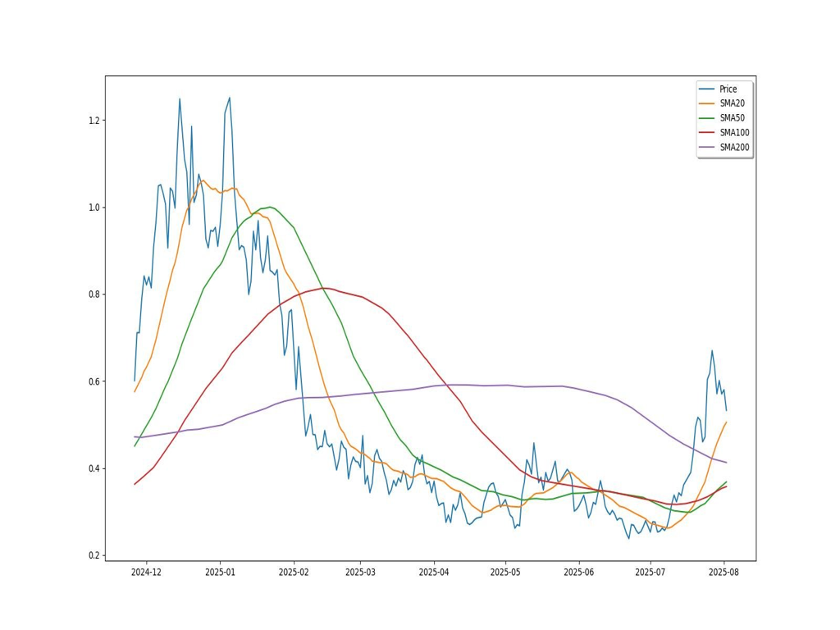The width and height of the screenshot is (840, 630).
Task: Click the 0.2 y-axis tick label
Action: [x=93, y=555]
